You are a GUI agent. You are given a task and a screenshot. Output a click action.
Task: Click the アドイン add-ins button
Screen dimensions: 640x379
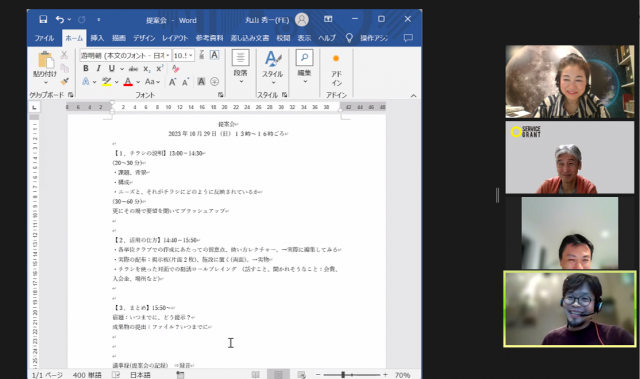click(336, 69)
